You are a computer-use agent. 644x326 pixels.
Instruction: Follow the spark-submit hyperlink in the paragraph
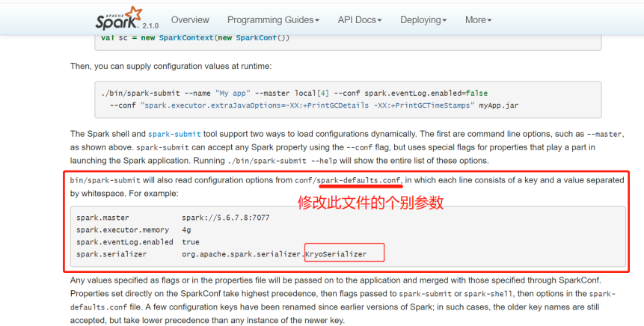174,134
